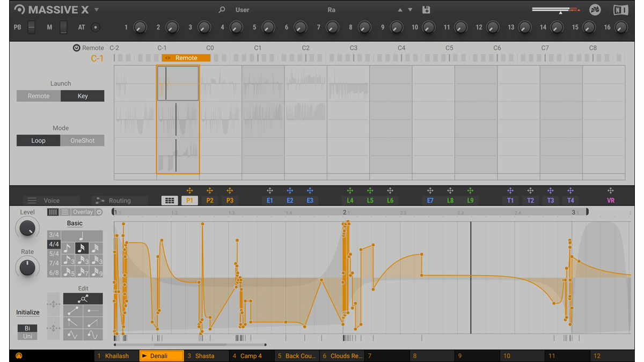Image resolution: width=644 pixels, height=362 pixels.
Task: Select the falling ramp edit tool
Action: [73, 322]
